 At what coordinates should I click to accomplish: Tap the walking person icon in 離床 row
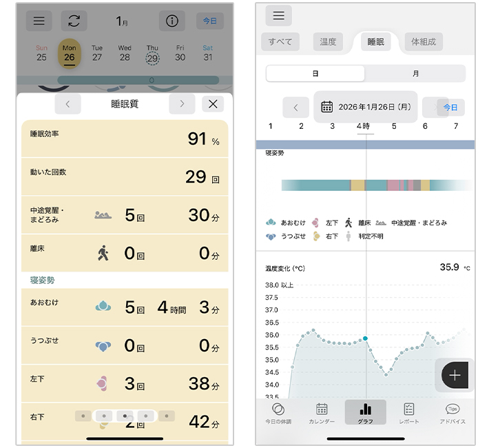point(103,253)
